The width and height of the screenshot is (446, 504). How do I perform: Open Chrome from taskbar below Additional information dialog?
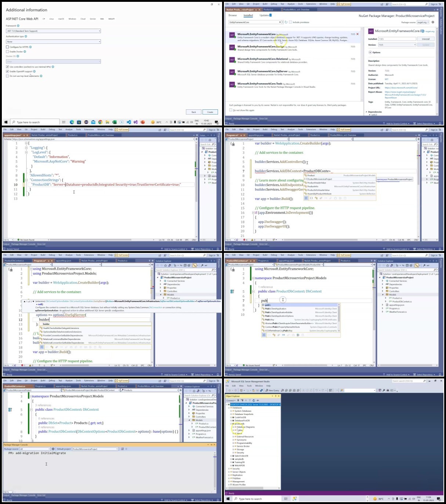tap(100, 122)
